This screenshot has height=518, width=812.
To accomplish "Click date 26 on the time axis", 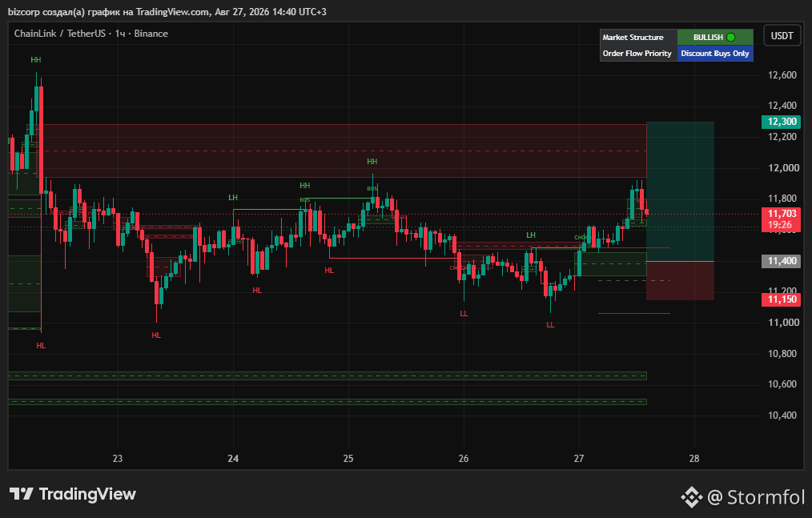I will point(464,459).
